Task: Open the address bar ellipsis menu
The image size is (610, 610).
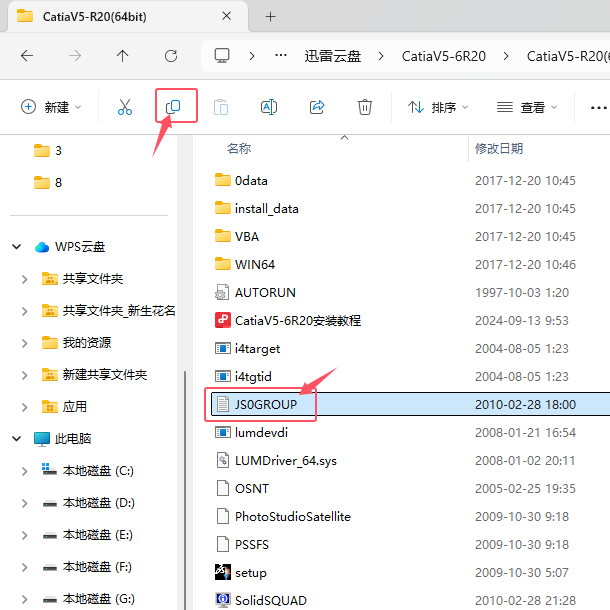Action: coord(281,56)
